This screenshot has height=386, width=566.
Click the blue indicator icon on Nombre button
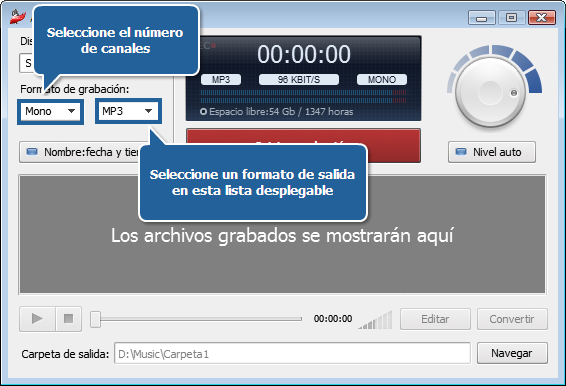(32, 152)
